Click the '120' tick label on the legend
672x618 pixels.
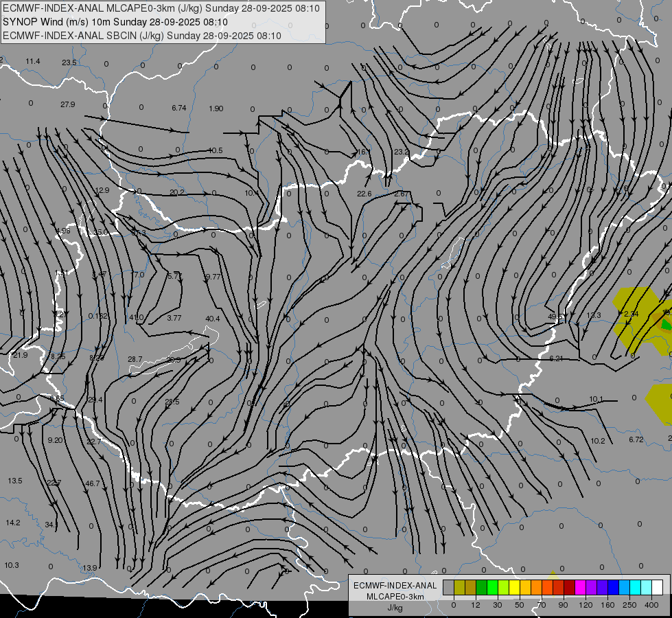point(586,605)
